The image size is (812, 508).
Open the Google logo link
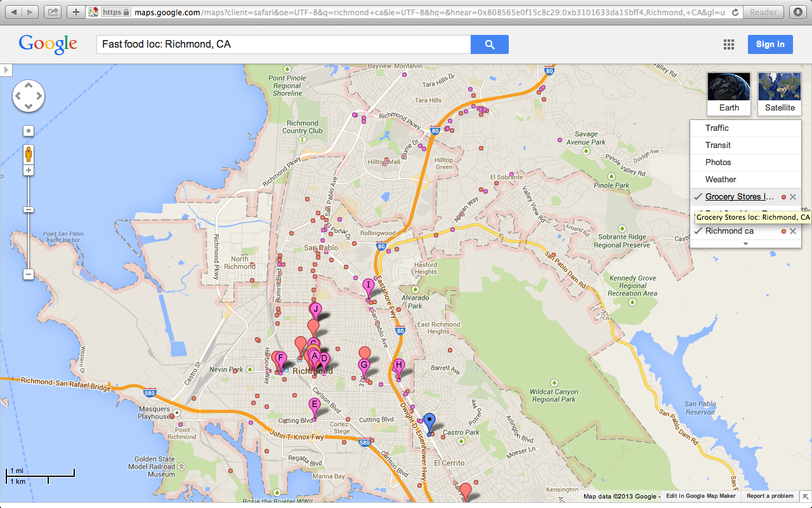(x=48, y=44)
